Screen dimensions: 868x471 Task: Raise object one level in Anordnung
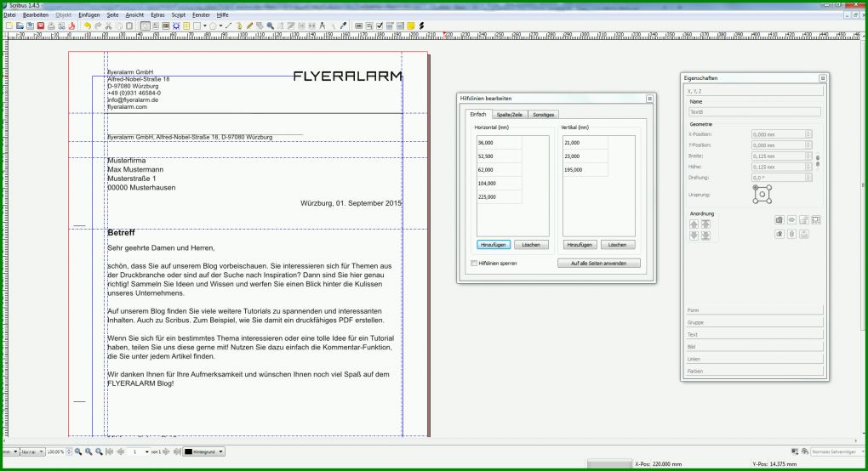(694, 224)
